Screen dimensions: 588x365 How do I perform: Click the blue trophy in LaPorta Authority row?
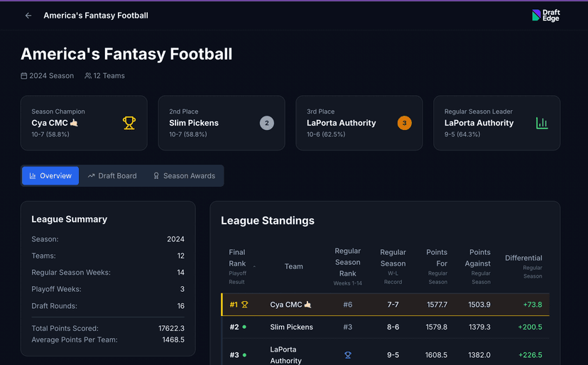348,355
